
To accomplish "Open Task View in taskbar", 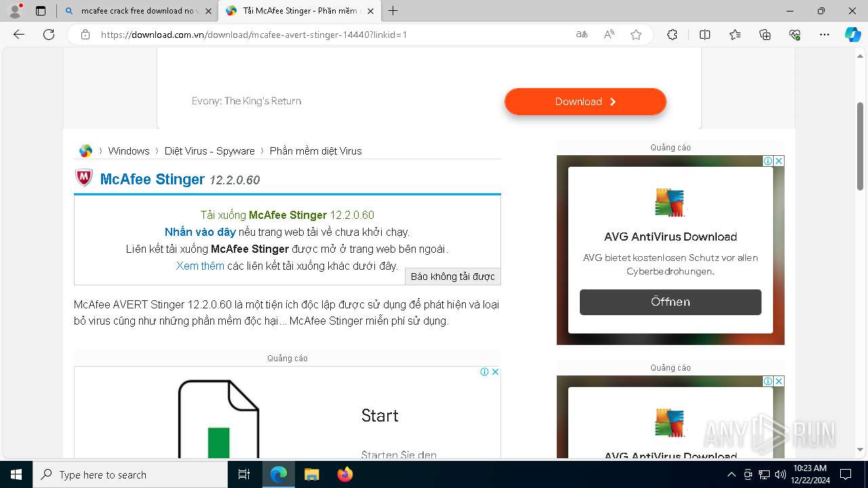I will [244, 474].
